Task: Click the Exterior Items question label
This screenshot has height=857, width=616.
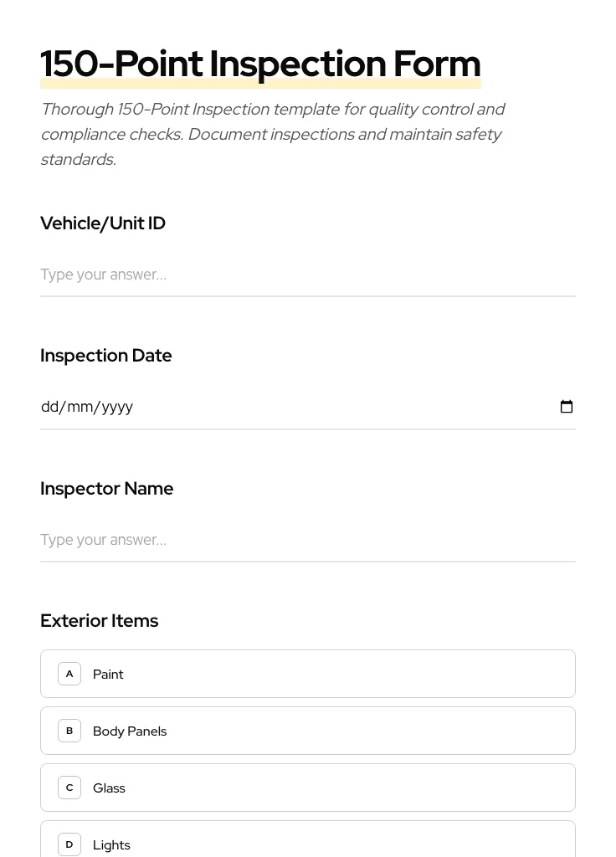Action: pyautogui.click(x=100, y=621)
